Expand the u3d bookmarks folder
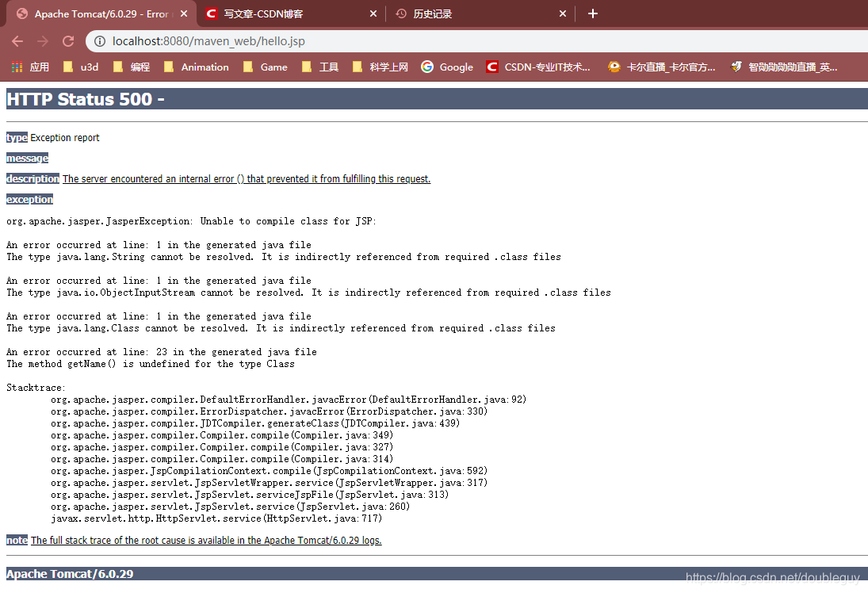 84,67
